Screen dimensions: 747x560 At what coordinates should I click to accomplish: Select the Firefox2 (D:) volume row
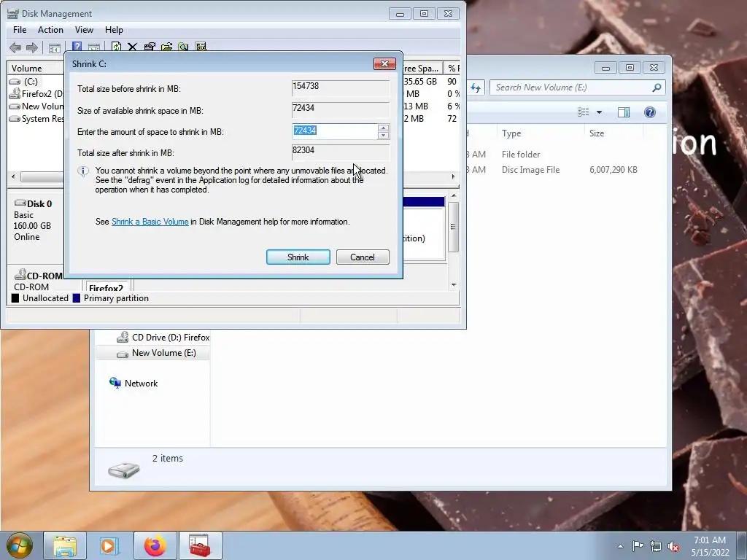pyautogui.click(x=36, y=94)
